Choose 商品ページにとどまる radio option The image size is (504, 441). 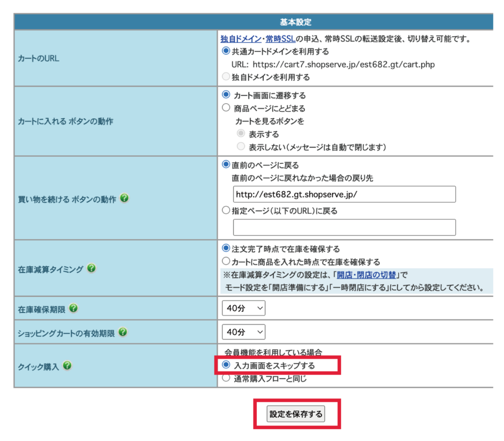226,108
